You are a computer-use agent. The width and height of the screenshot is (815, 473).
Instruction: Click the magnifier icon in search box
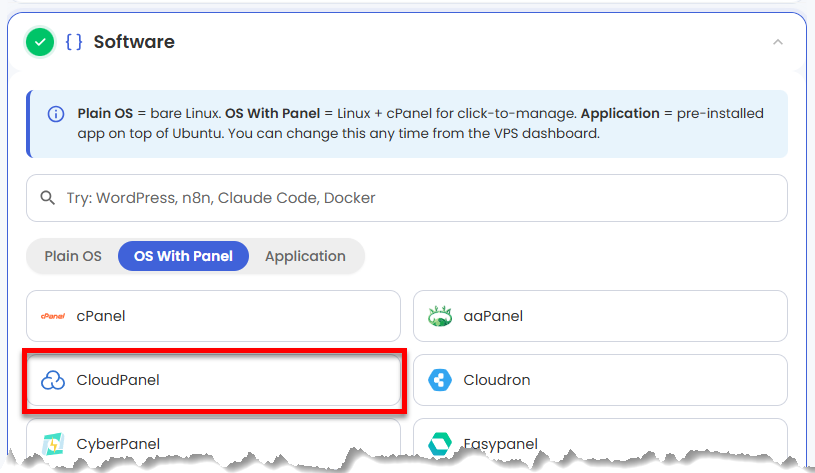[x=47, y=198]
